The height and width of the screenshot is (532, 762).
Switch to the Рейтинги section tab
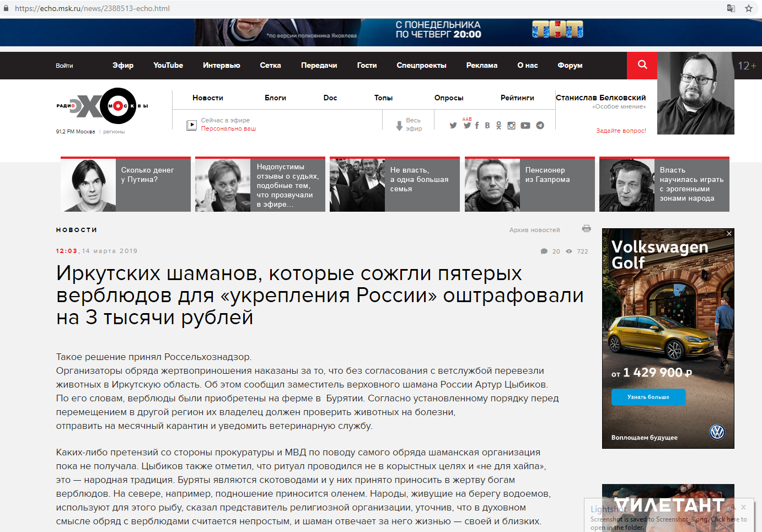pyautogui.click(x=517, y=98)
